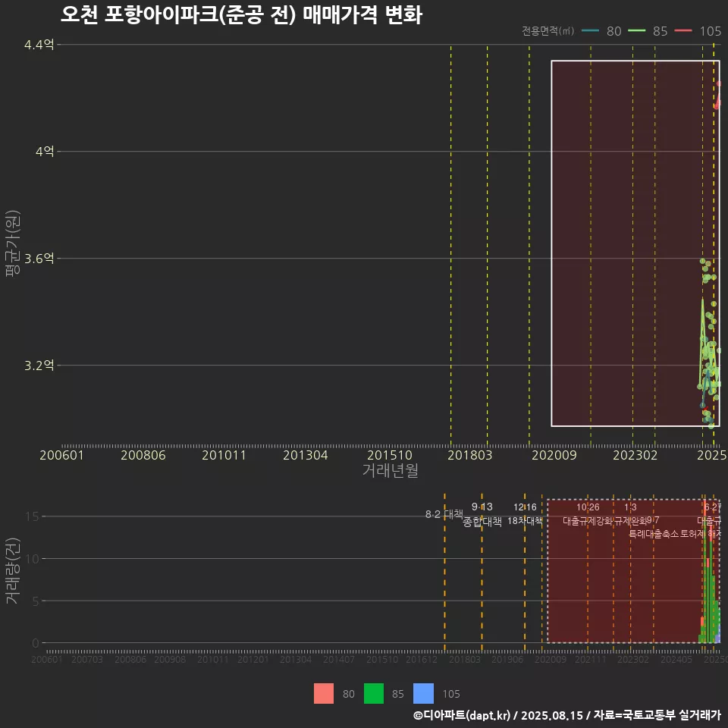This screenshot has width=728, height=728.
Task: Click '200601' on the price chart axis
Action: pyautogui.click(x=61, y=455)
